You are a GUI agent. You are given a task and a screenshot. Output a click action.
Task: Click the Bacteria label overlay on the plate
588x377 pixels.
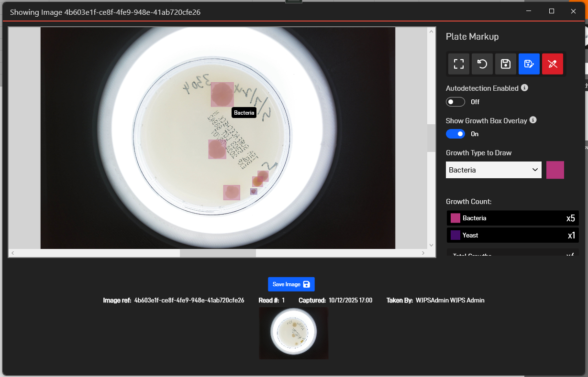click(244, 112)
